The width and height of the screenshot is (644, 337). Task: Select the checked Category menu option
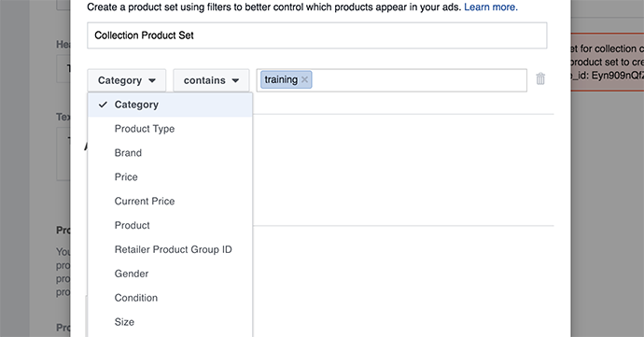click(170, 105)
